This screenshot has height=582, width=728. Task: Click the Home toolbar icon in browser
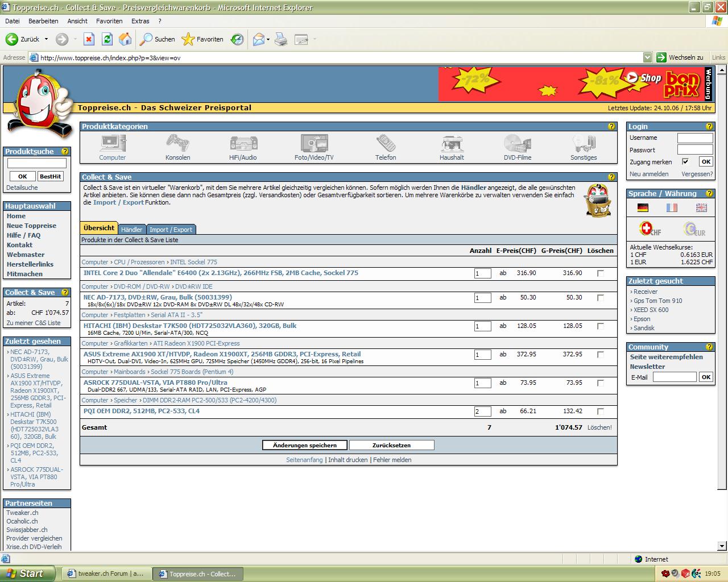click(125, 39)
